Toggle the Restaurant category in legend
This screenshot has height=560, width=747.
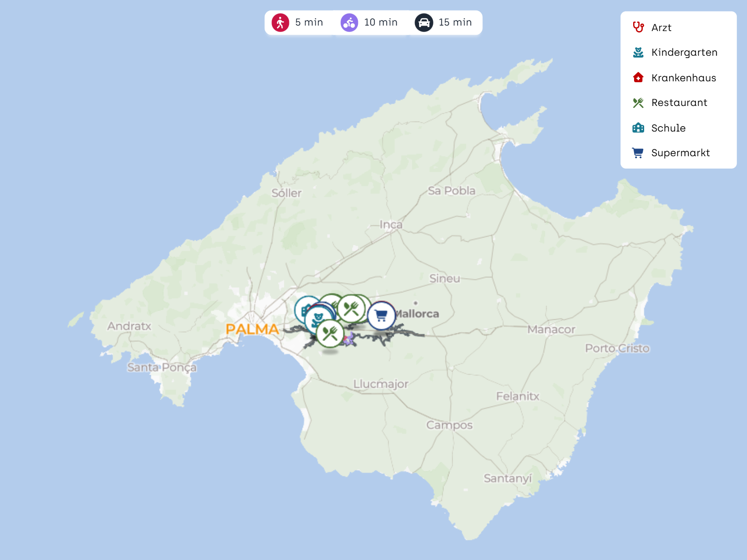point(679,103)
